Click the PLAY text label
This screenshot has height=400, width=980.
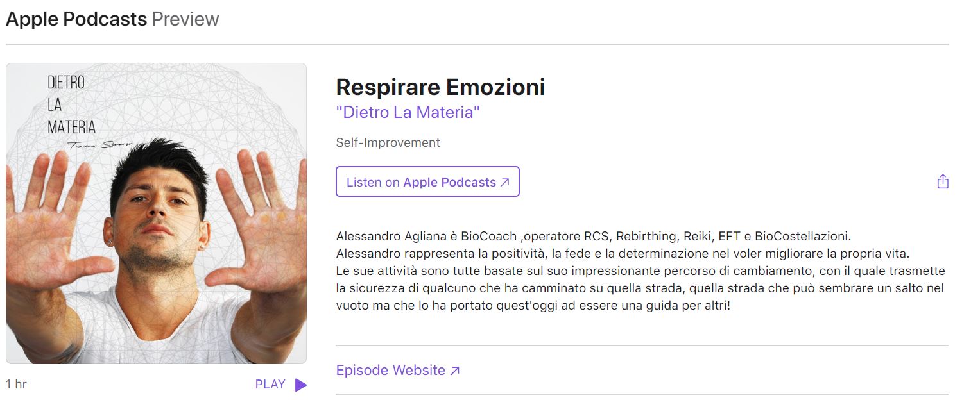pos(270,385)
